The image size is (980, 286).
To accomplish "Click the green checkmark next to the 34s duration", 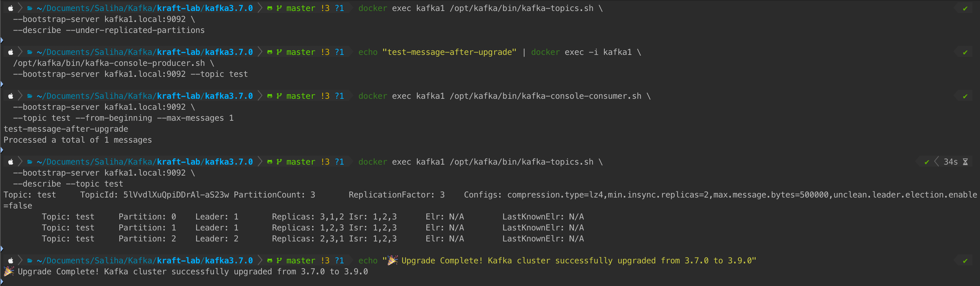I will pyautogui.click(x=927, y=162).
